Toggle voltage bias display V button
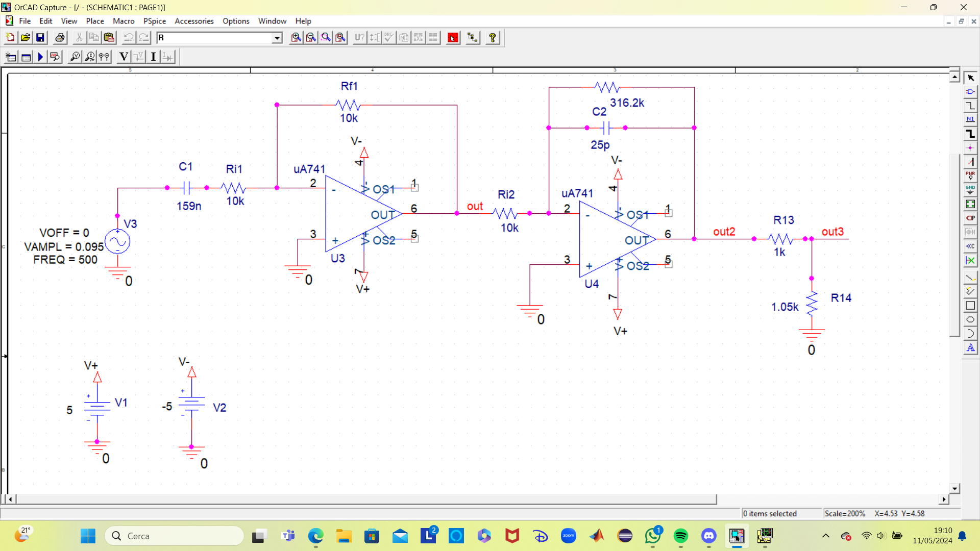The height and width of the screenshot is (551, 980). (124, 57)
